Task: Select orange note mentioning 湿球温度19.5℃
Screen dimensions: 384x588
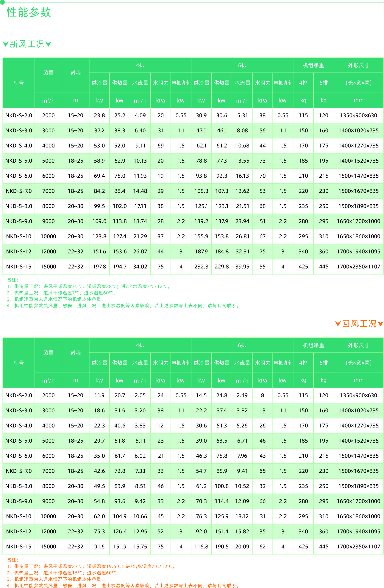Action: (x=91, y=566)
